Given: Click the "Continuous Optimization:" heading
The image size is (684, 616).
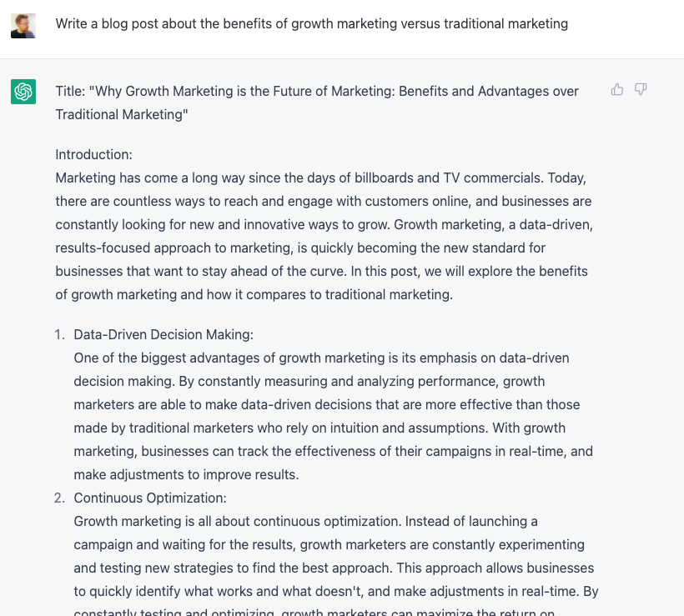Looking at the screenshot, I should pos(150,498).
